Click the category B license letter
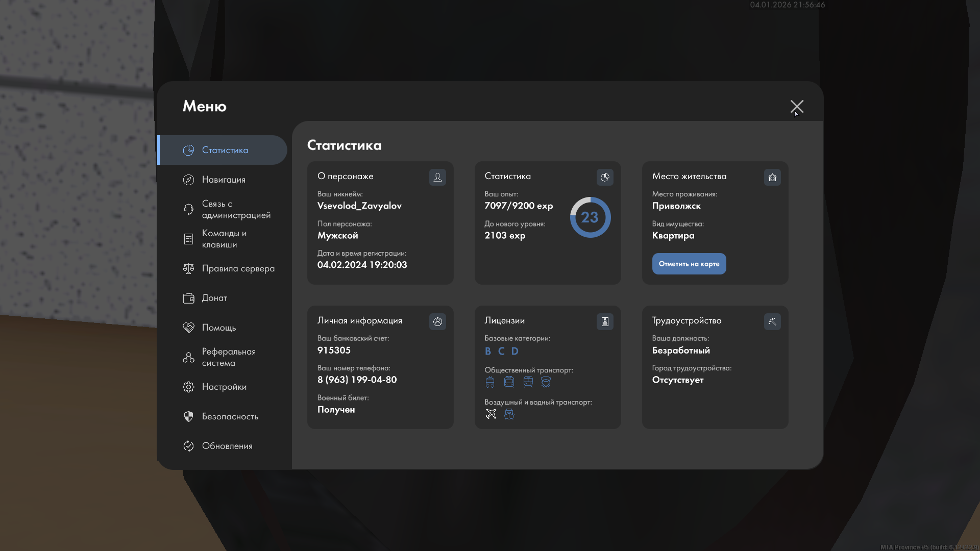Screen dimensions: 980x551 (x=488, y=352)
